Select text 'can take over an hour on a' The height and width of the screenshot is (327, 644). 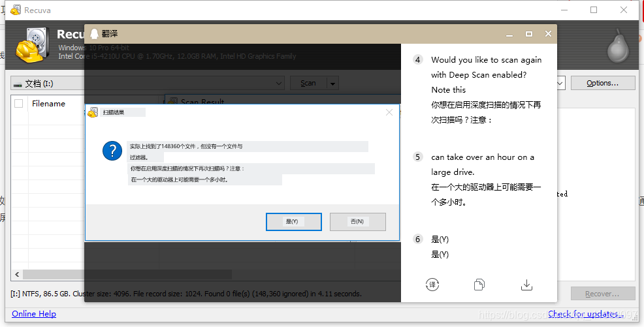click(x=483, y=157)
